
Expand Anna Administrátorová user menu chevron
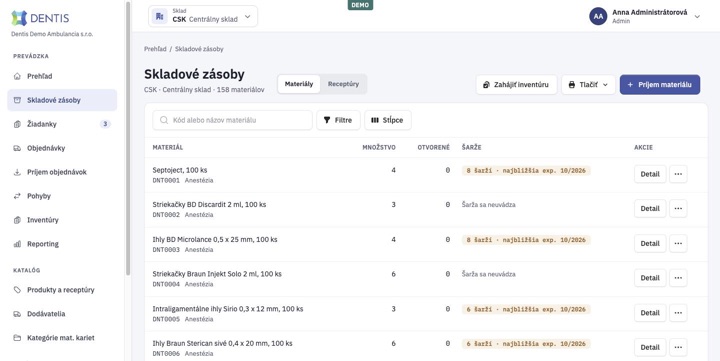(x=697, y=17)
